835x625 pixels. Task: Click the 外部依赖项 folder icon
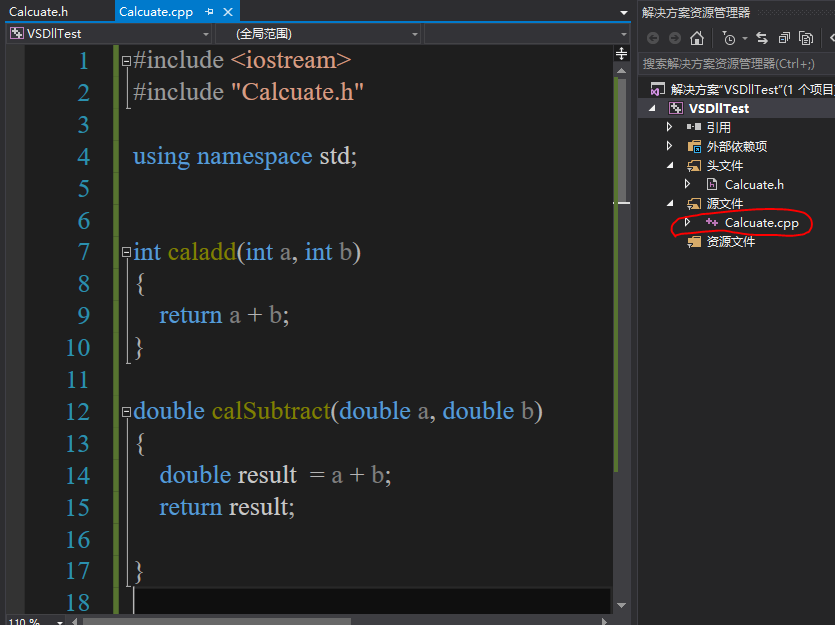point(694,146)
